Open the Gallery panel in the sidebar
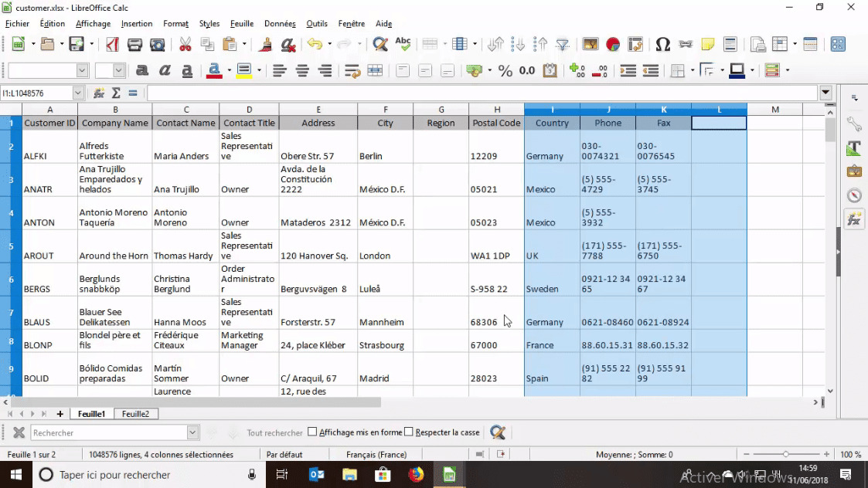Screen dimensions: 868x488 pos(854,171)
